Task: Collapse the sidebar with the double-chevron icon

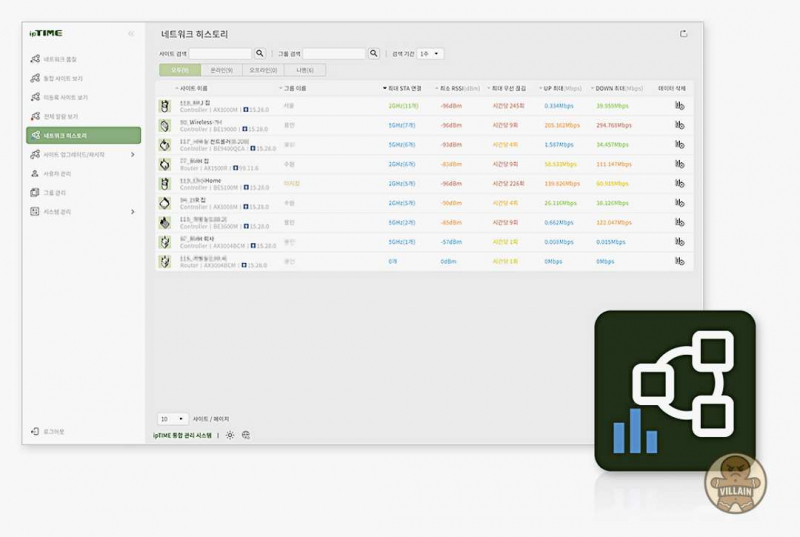Action: pos(131,34)
